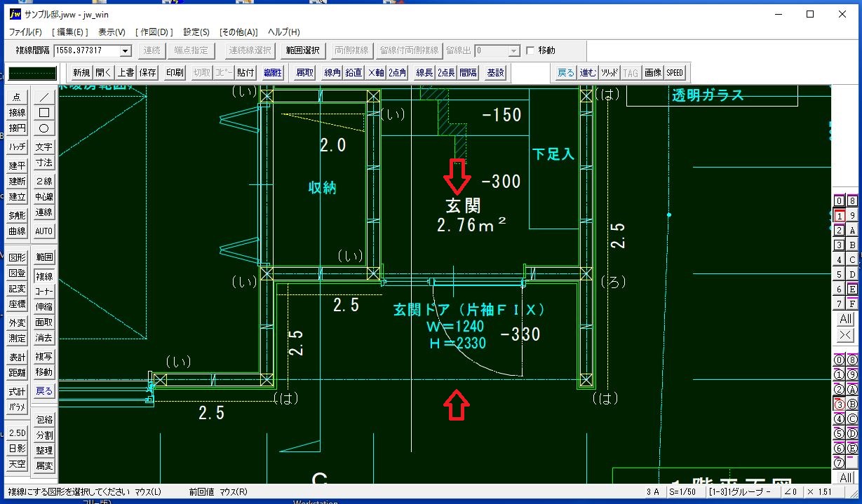The height and width of the screenshot is (504, 862).
Task: Toggle layer group circled 0 button
Action: pos(839,360)
